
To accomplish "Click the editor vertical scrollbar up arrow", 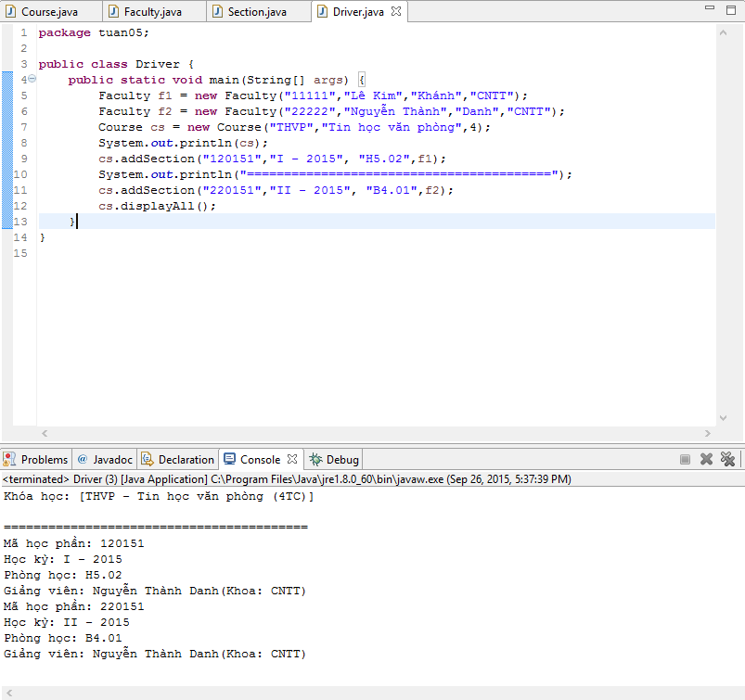I will [723, 32].
